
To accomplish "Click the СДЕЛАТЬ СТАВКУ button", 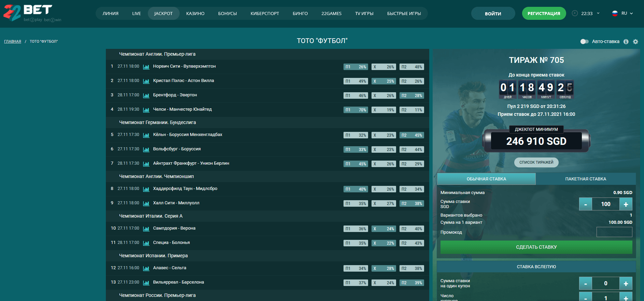I will [x=536, y=247].
